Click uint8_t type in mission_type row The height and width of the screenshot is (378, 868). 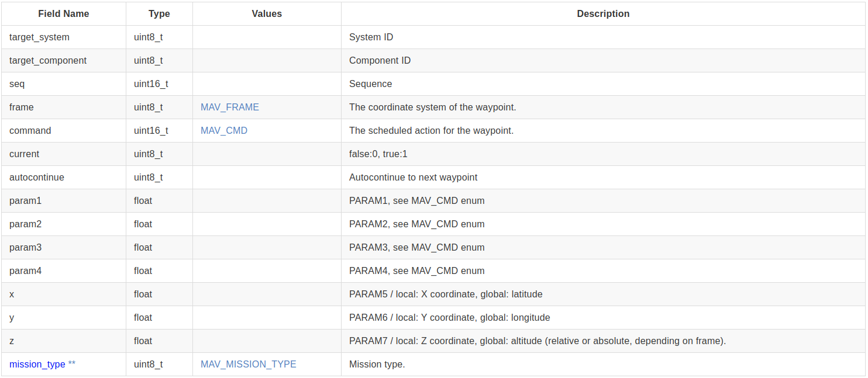point(148,364)
